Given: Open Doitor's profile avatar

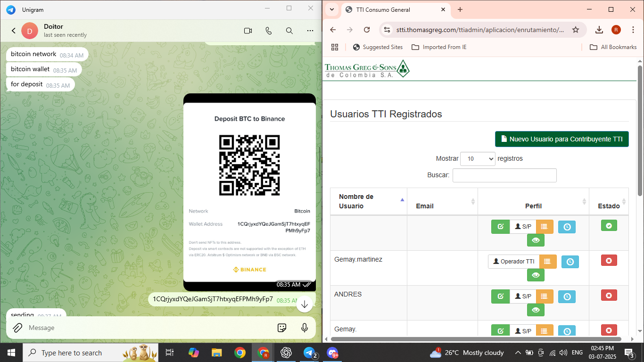Looking at the screenshot, I should pyautogui.click(x=30, y=31).
